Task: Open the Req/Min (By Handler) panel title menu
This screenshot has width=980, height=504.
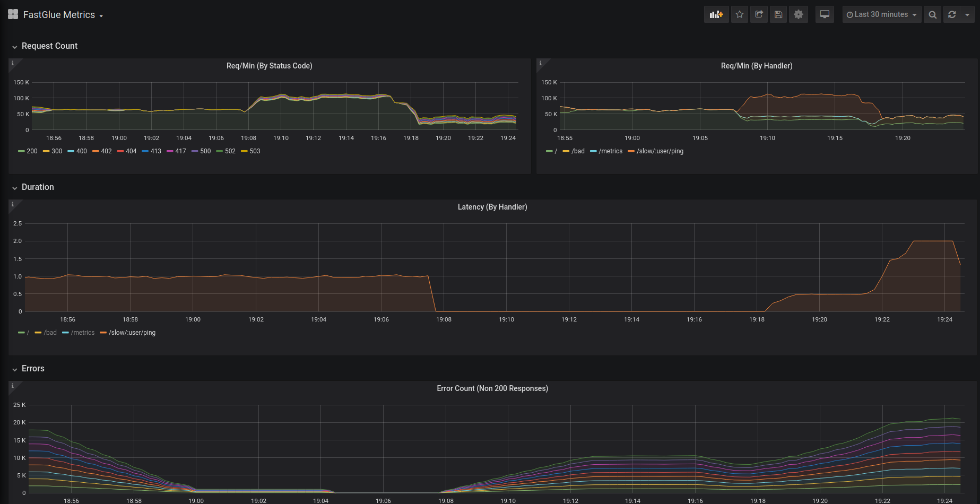Action: pyautogui.click(x=757, y=66)
